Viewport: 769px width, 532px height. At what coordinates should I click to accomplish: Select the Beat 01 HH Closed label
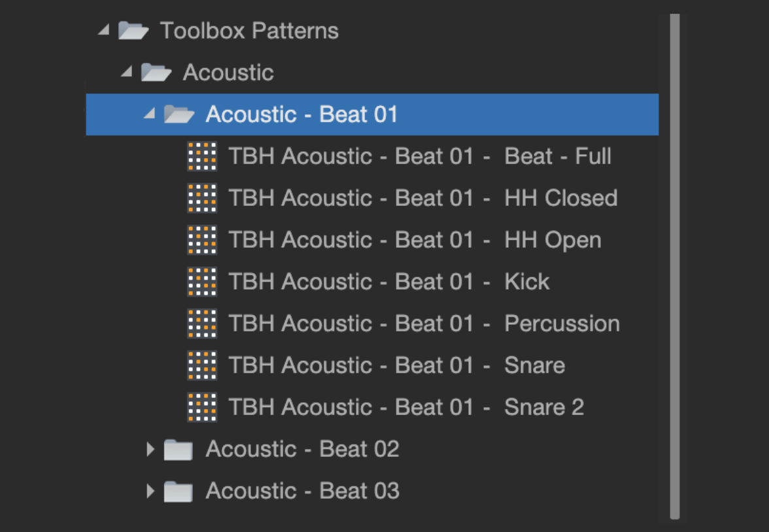pos(422,198)
